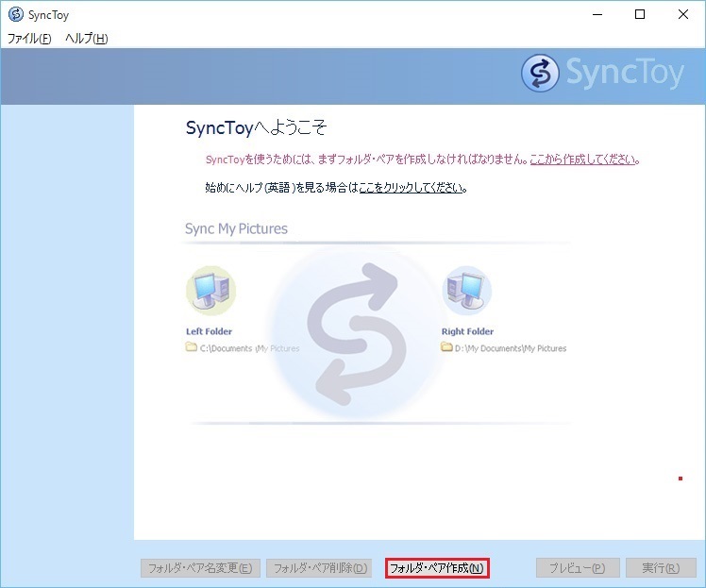Click the 'D:\My Documents\My Pictures' path text
This screenshot has width=706, height=588.
click(x=511, y=348)
